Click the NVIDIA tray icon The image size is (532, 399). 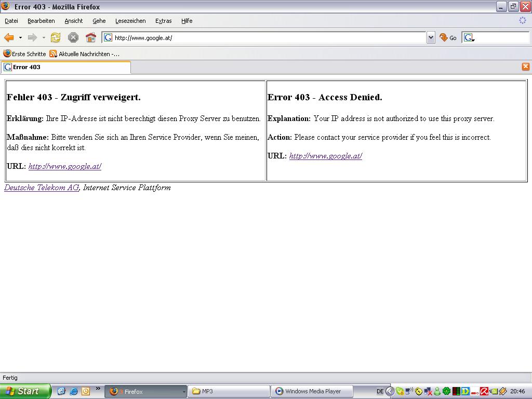(494, 392)
